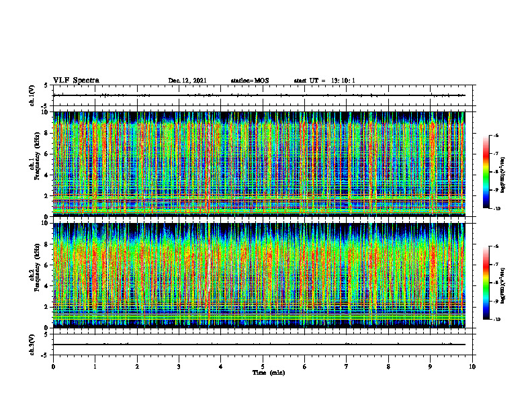Click the 'VLF Spectra' title text
The image size is (532, 411).
point(76,81)
